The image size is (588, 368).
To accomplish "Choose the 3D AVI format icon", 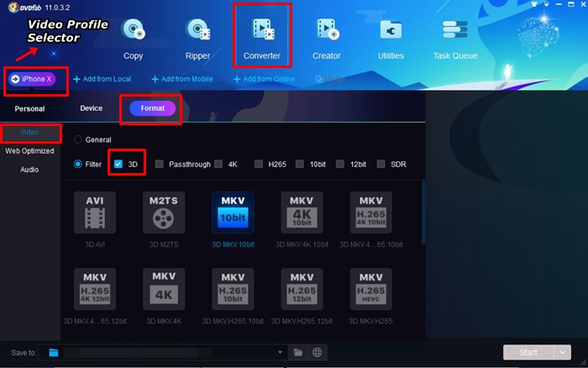I will (x=95, y=213).
